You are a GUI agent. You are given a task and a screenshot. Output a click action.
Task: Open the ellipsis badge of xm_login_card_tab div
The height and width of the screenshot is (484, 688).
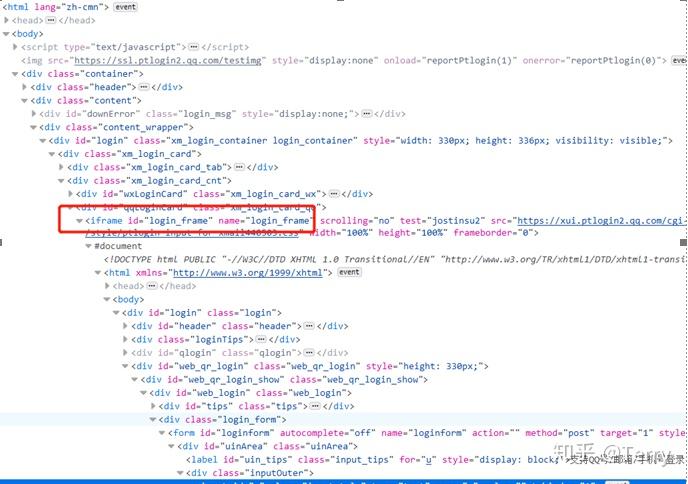point(239,167)
